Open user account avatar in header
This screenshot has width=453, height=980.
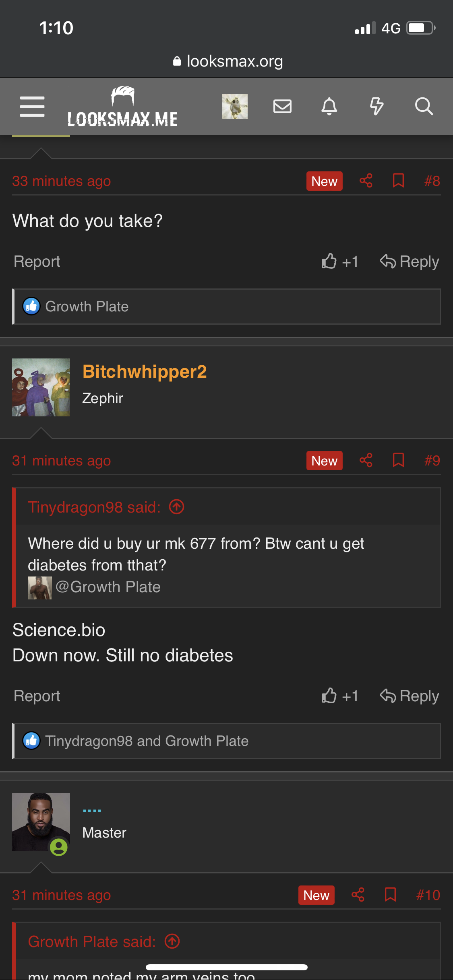[235, 107]
